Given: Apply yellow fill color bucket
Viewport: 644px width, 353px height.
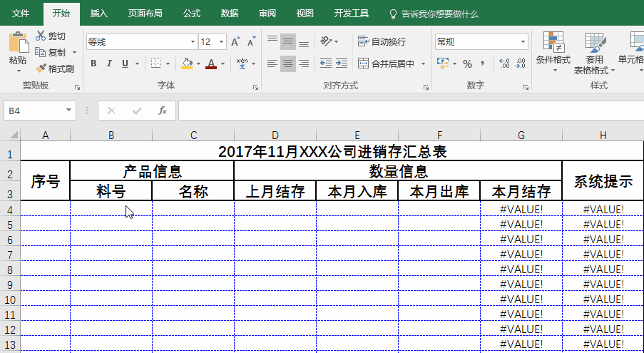Looking at the screenshot, I should (187, 63).
